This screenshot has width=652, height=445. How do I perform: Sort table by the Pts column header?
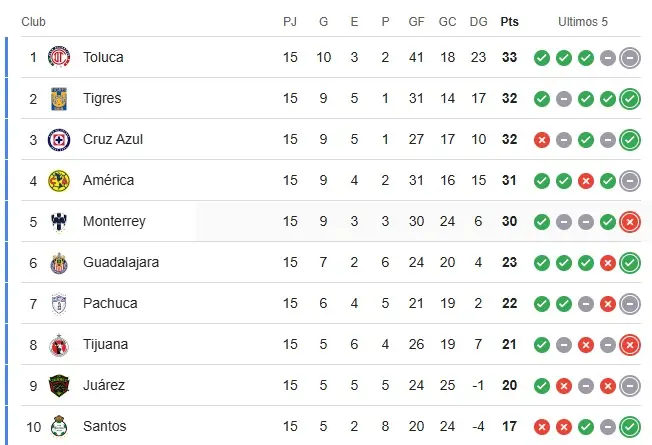pyautogui.click(x=509, y=21)
